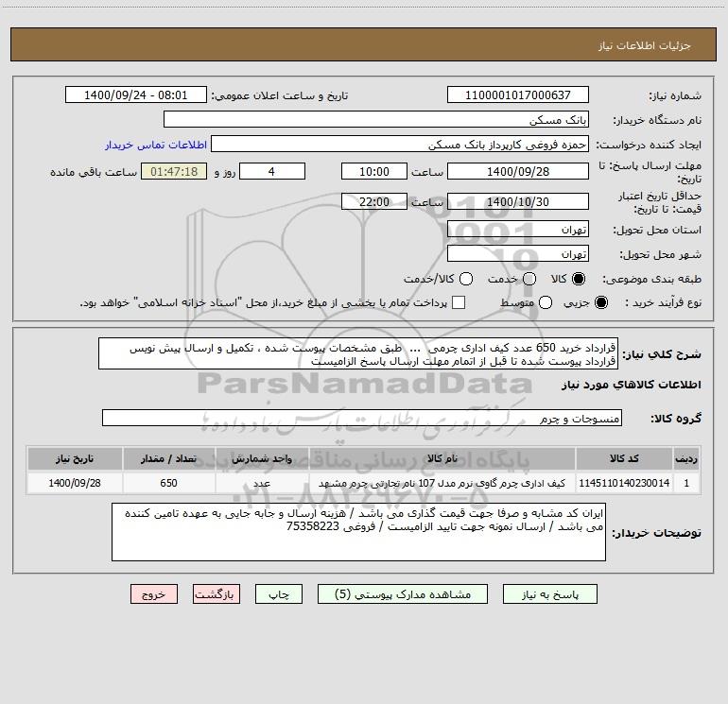
Task: Click the تعداد / مقدار column header
Action: 168,459
